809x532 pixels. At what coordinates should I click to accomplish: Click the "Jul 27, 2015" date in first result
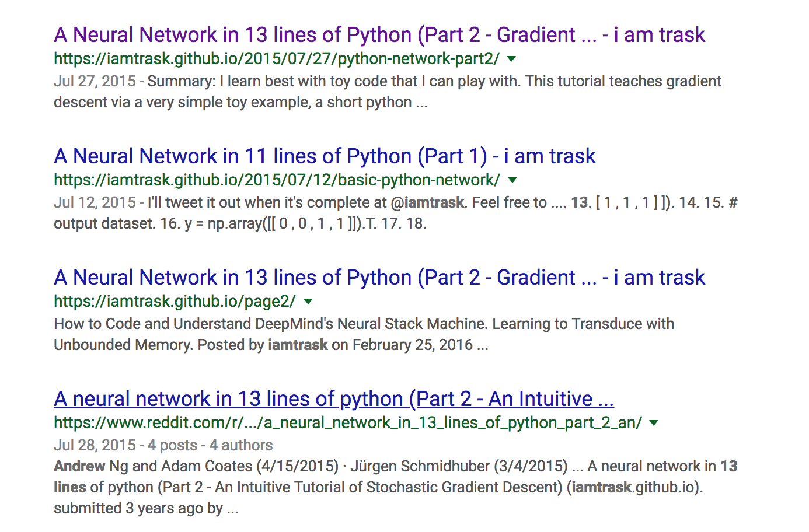95,81
